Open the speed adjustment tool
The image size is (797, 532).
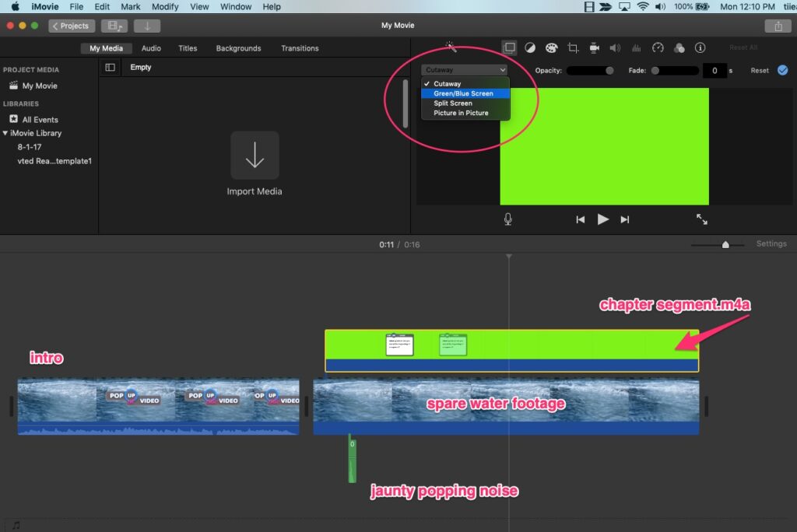(658, 47)
